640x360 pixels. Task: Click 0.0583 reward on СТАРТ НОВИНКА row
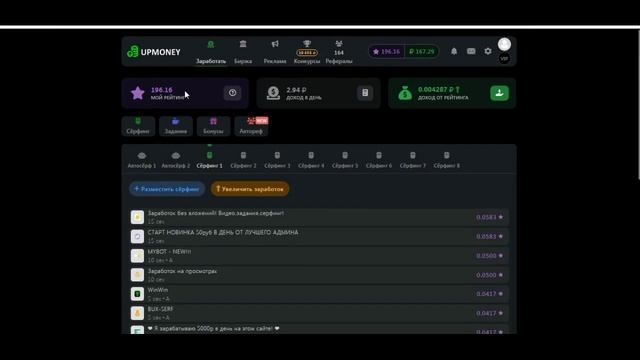489,236
